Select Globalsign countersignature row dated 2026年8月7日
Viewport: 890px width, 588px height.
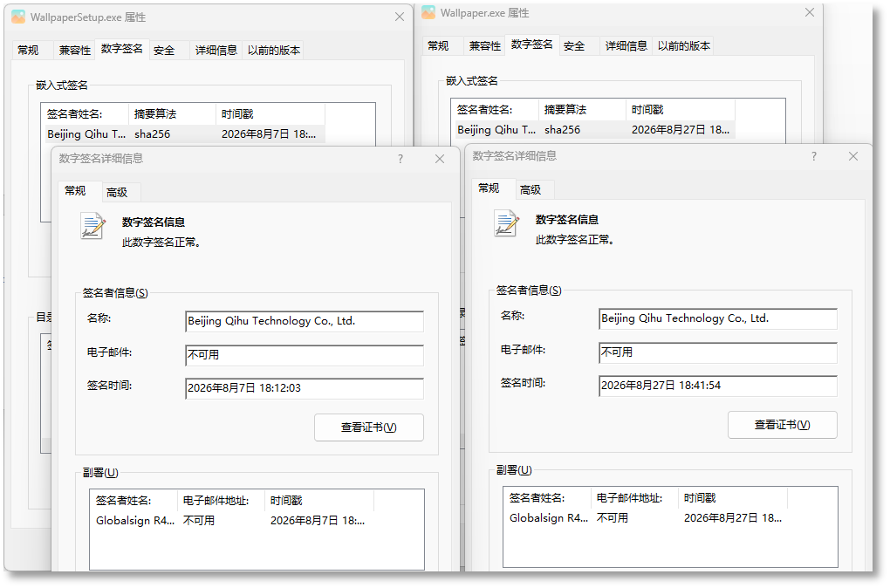coord(233,521)
